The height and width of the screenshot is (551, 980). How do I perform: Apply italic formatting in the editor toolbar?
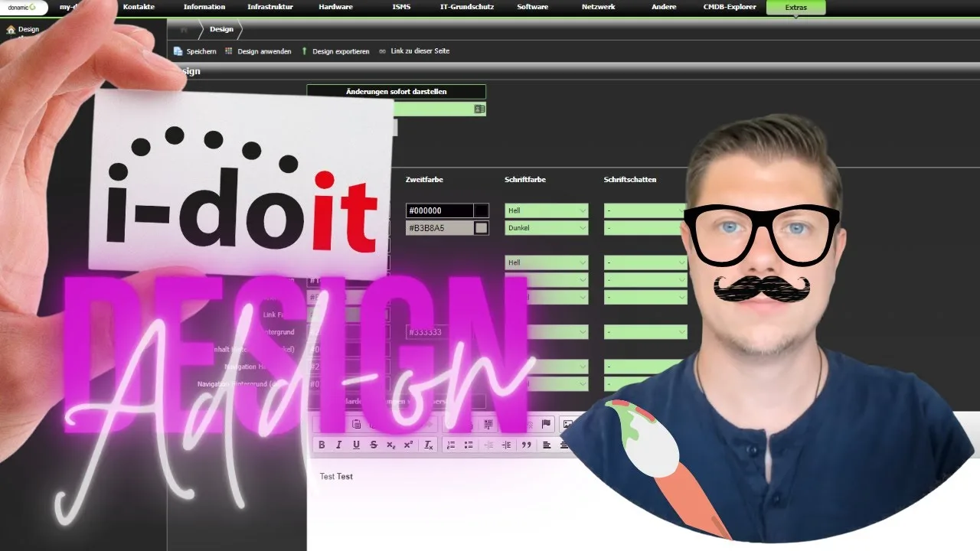tap(338, 445)
